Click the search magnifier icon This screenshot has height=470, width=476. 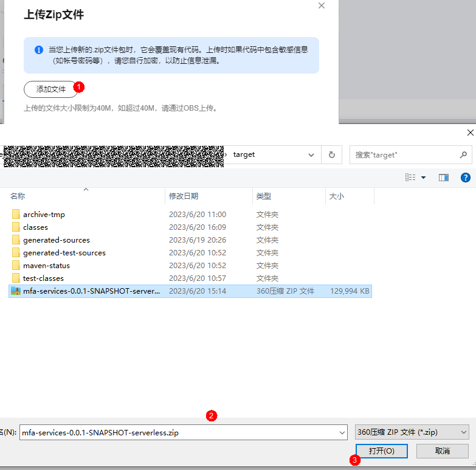click(x=463, y=155)
